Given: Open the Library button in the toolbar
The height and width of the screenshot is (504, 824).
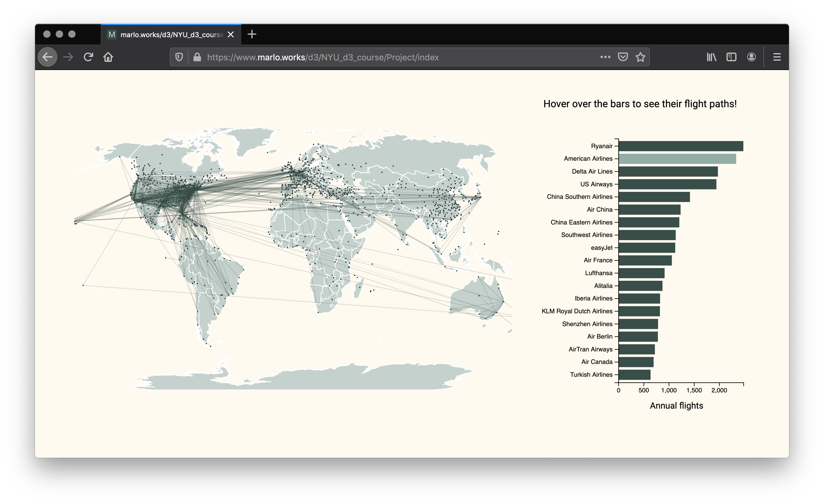Looking at the screenshot, I should pyautogui.click(x=711, y=57).
